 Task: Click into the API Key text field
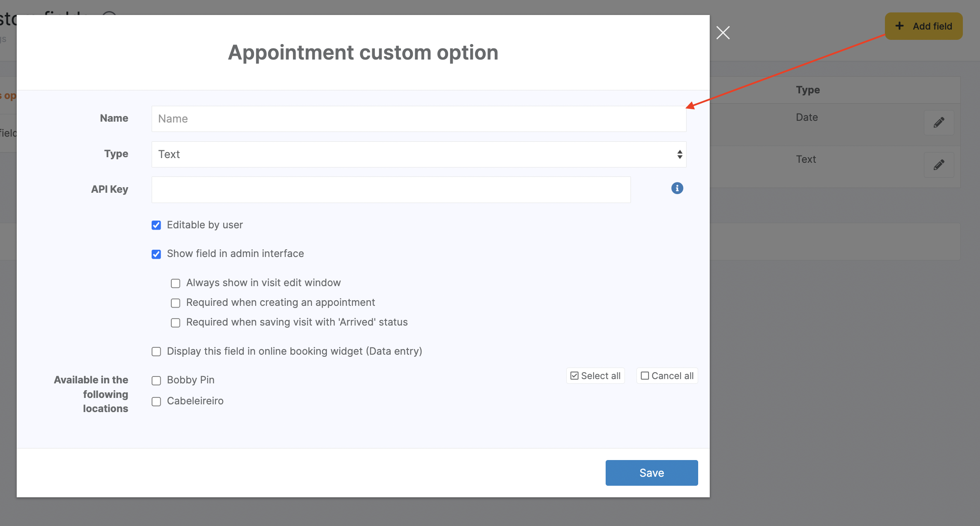(x=391, y=190)
